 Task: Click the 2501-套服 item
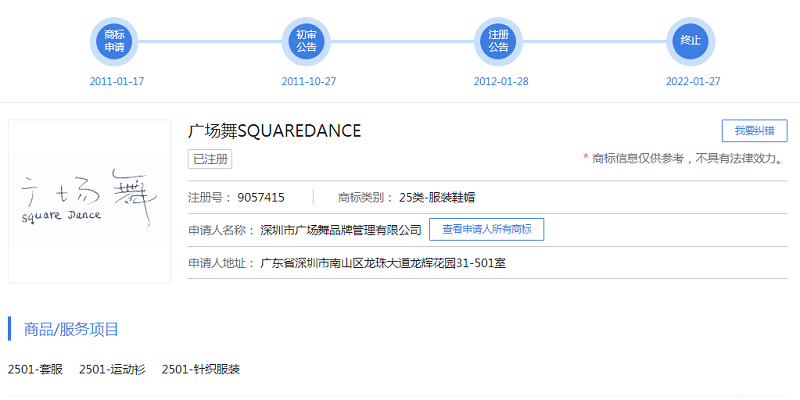pos(35,369)
